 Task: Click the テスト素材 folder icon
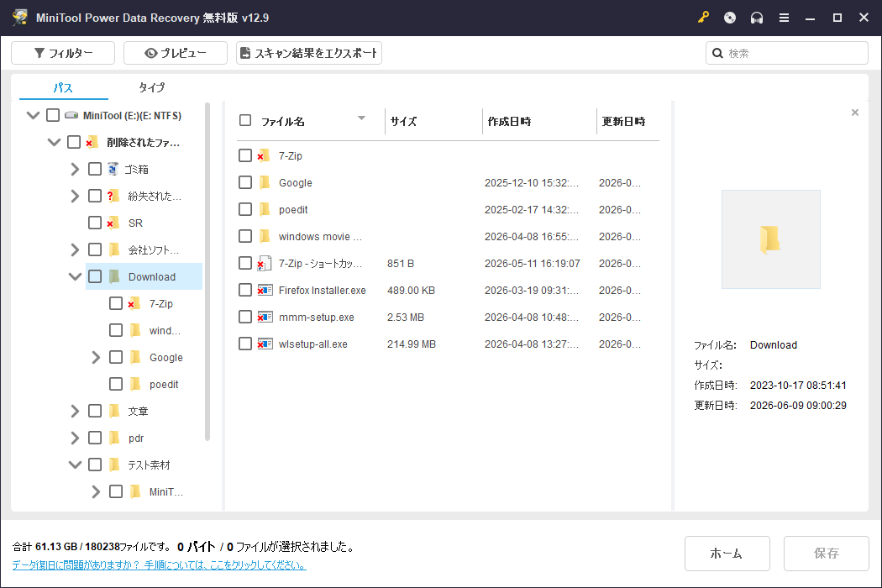click(x=114, y=465)
